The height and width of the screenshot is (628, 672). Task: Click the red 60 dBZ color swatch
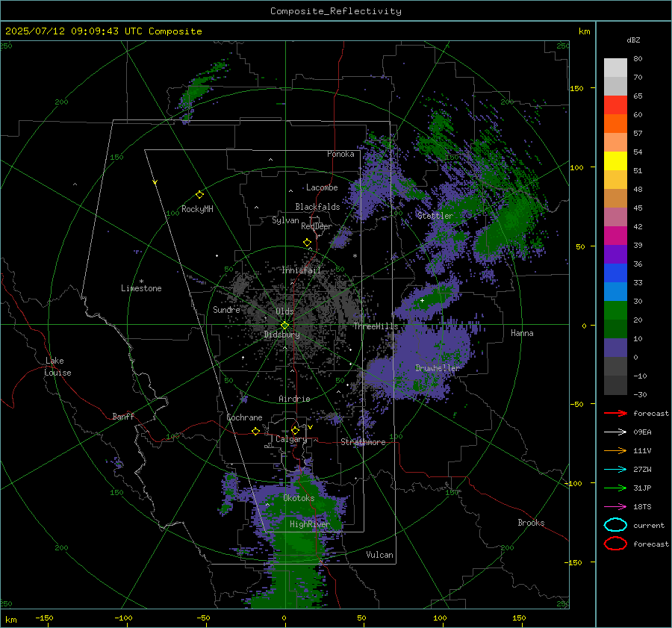[x=615, y=105]
